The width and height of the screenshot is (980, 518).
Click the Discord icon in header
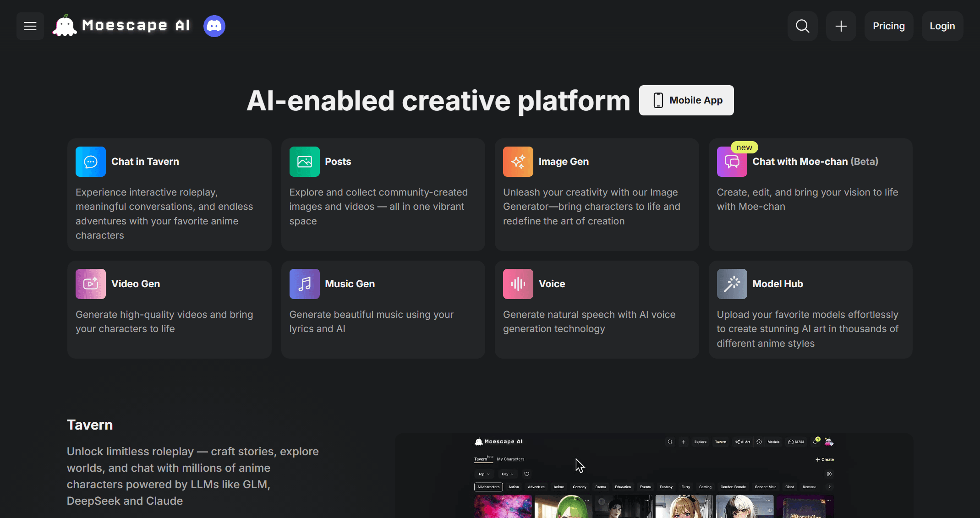pyautogui.click(x=214, y=26)
